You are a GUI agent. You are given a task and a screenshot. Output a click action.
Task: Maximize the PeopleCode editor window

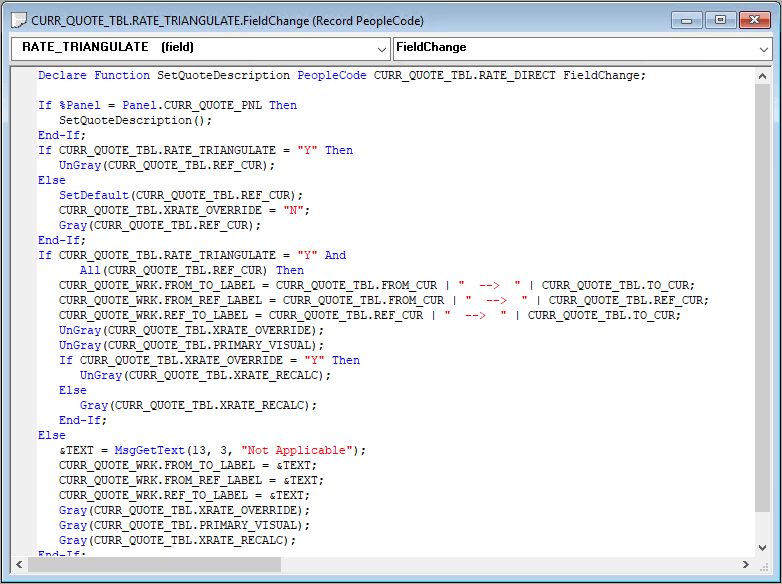pos(720,20)
